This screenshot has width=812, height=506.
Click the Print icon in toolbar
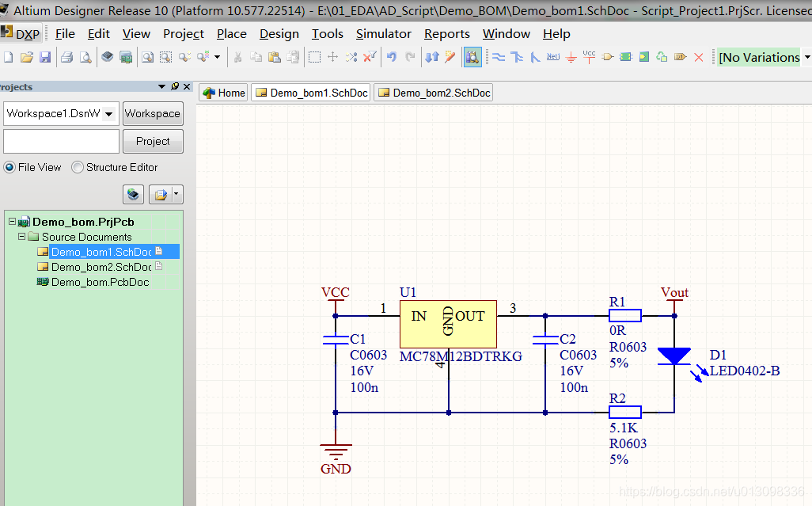(x=67, y=57)
